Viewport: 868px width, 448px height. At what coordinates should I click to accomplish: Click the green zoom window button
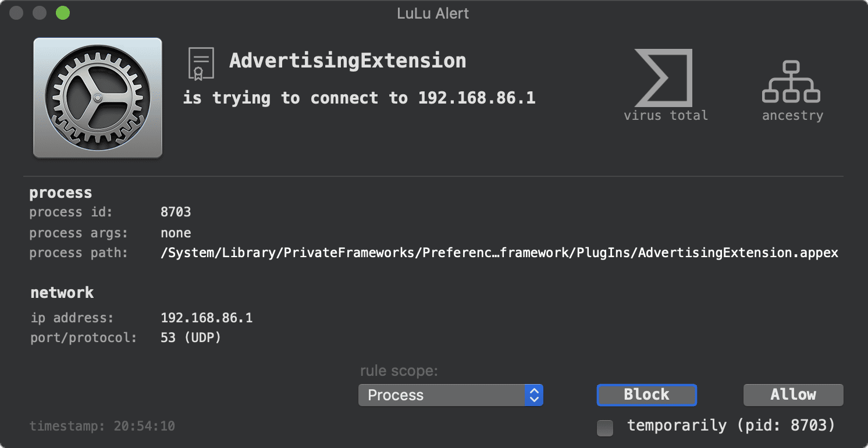tap(62, 13)
